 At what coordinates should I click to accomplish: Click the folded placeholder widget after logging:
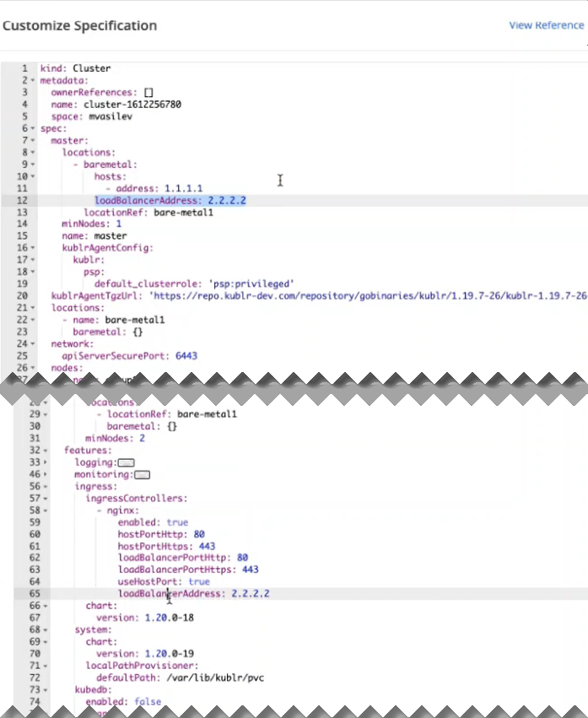(x=127, y=463)
